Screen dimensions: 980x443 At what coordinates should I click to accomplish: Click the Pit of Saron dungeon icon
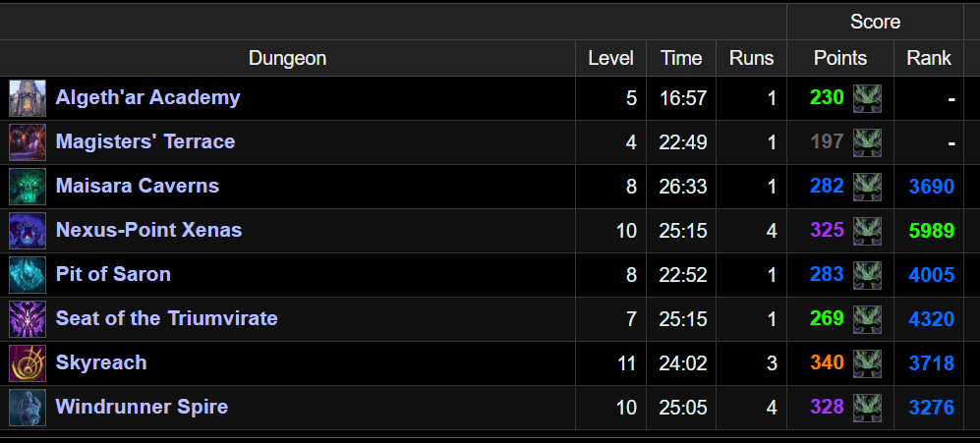pyautogui.click(x=27, y=275)
